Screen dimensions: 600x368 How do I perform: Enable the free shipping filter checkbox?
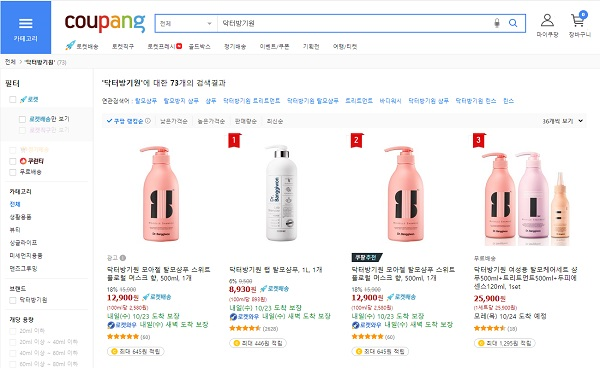coord(13,172)
